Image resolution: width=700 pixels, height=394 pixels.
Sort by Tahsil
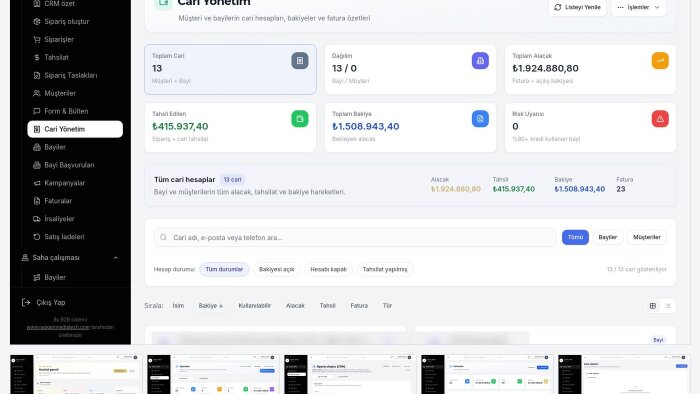[x=327, y=306]
